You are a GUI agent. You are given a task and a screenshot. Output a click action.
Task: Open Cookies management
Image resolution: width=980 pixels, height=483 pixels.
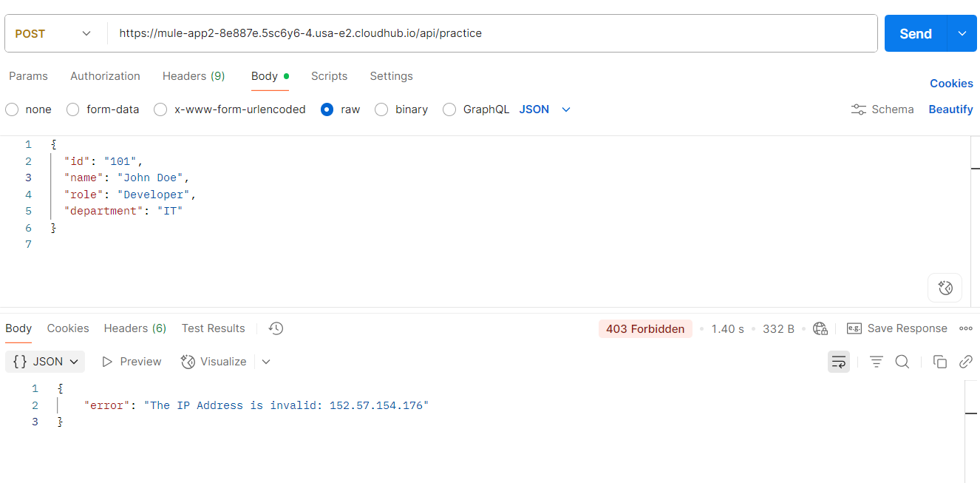pyautogui.click(x=951, y=84)
